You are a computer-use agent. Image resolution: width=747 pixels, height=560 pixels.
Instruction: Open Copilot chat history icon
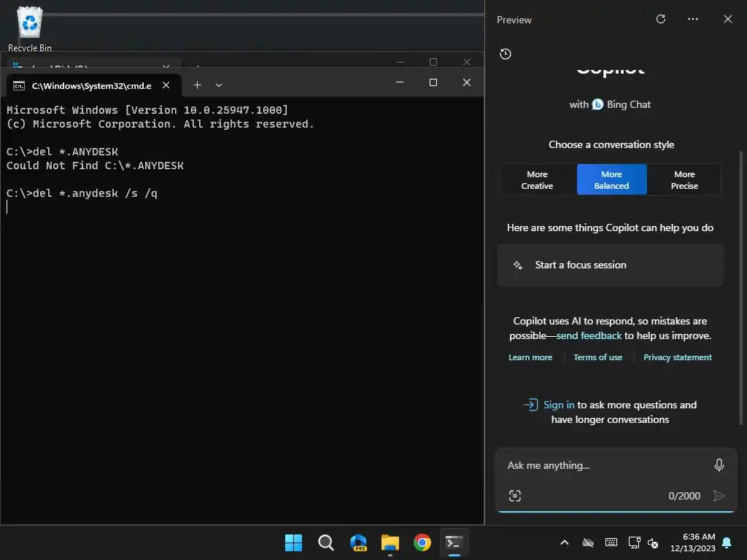click(506, 54)
